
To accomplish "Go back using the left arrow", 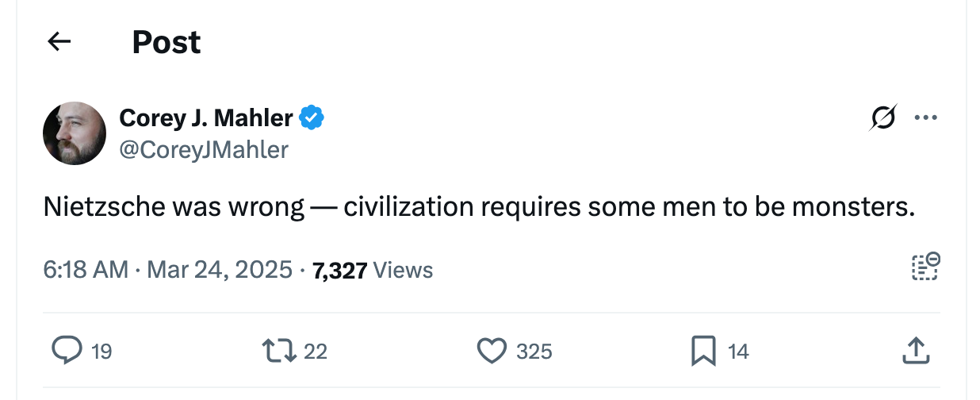I will pos(59,42).
